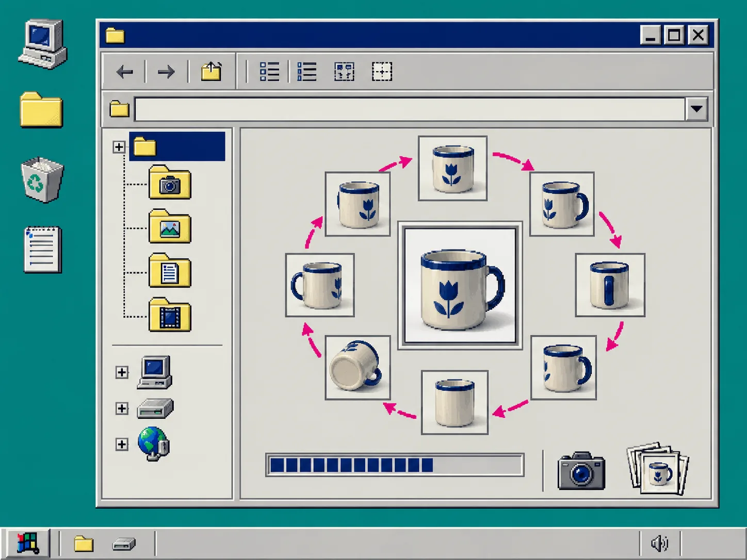Screen dimensions: 747x560
Task: Expand the highlighted root folder in tree
Action: [119, 147]
